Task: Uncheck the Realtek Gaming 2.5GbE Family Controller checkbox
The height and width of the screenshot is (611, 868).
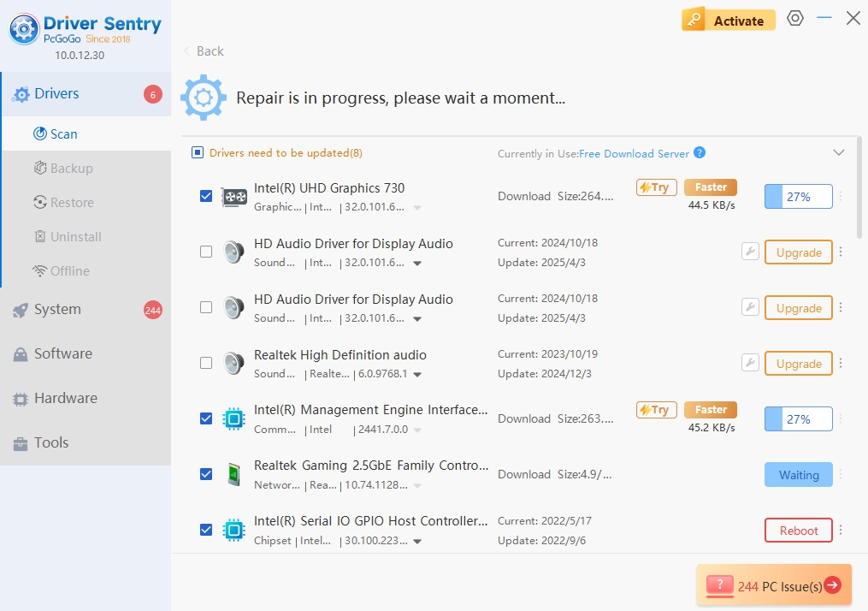Action: (206, 474)
